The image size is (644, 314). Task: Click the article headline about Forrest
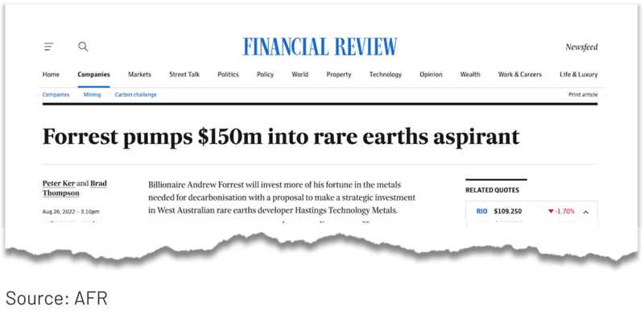281,136
